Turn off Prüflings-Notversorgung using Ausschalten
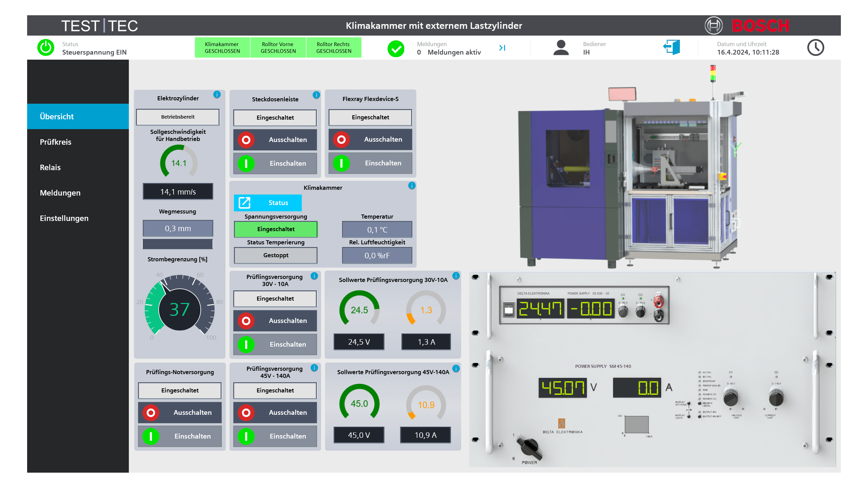The height and width of the screenshot is (488, 868). click(x=180, y=412)
